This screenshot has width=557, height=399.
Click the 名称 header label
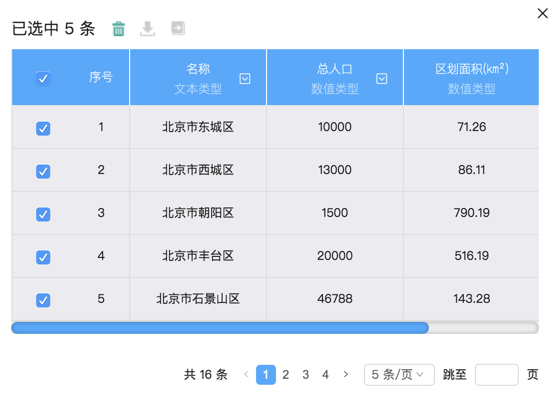coord(198,69)
